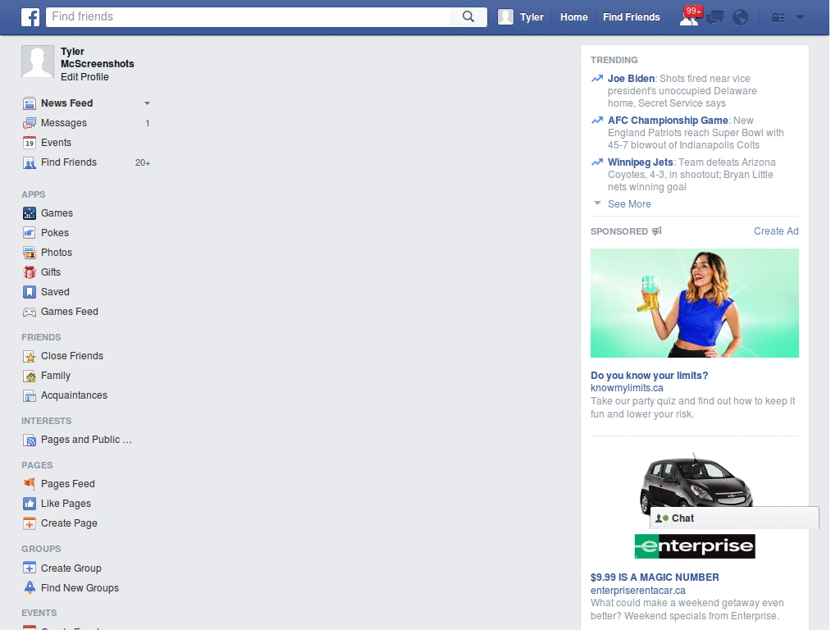The height and width of the screenshot is (630, 840).
Task: Click the Like Pages thumbs-up icon
Action: (x=30, y=504)
